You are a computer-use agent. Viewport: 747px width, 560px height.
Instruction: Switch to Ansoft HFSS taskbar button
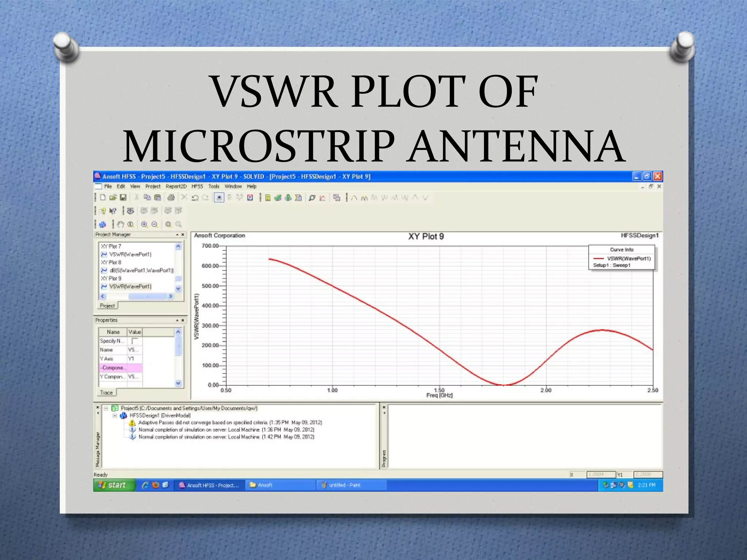[209, 485]
